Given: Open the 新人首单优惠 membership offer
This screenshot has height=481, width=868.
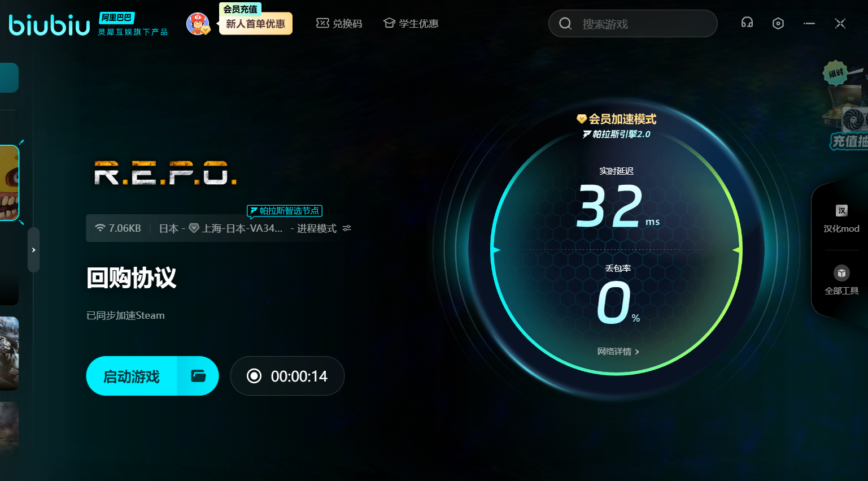Looking at the screenshot, I should tap(256, 24).
